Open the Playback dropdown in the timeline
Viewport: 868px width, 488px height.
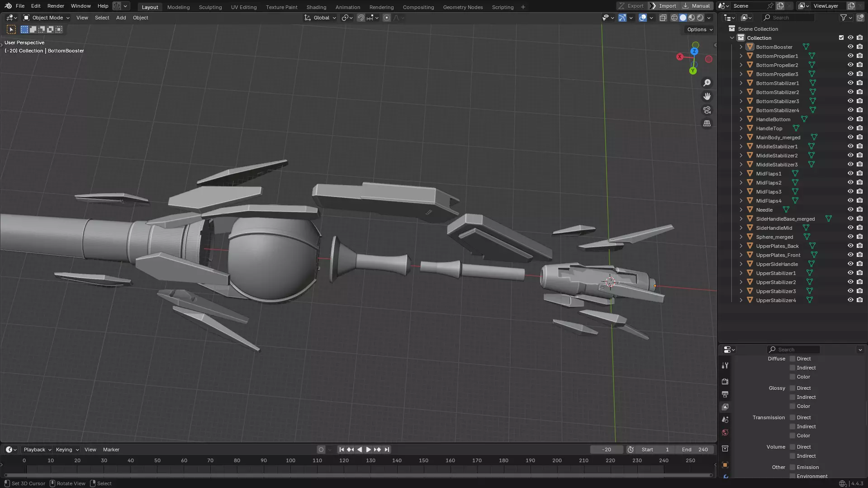(x=37, y=450)
